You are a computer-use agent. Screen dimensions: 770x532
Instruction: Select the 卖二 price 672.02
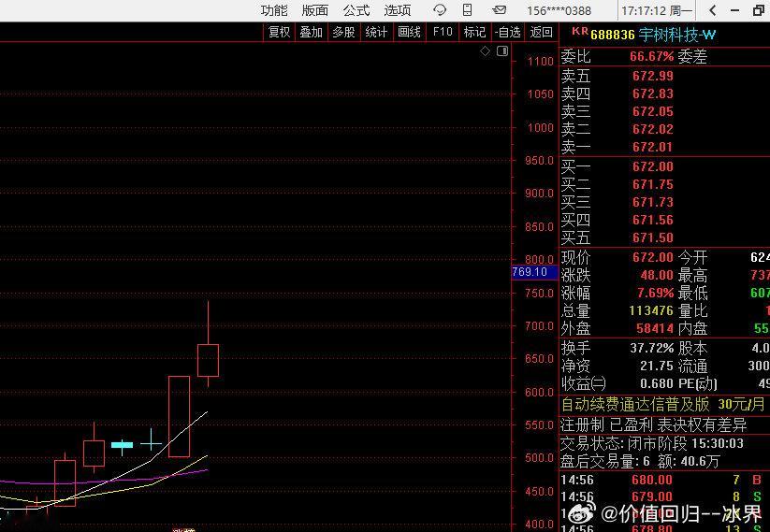[x=653, y=129]
